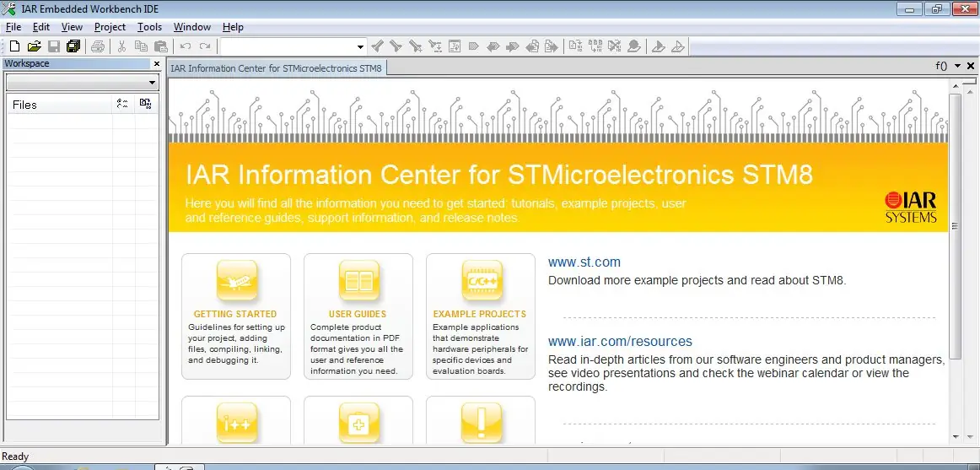
Task: Open the File menu
Action: (13, 27)
